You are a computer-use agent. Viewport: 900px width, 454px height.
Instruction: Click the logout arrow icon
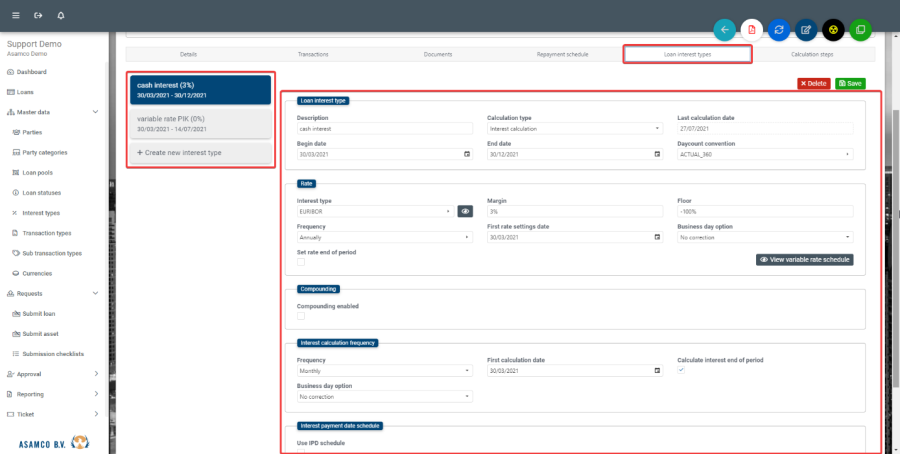(38, 16)
